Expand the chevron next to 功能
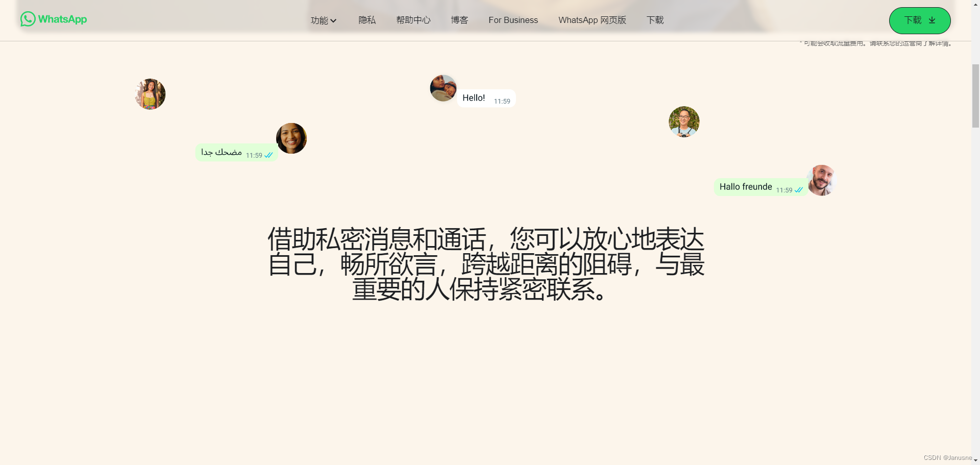This screenshot has width=980, height=465. [334, 20]
